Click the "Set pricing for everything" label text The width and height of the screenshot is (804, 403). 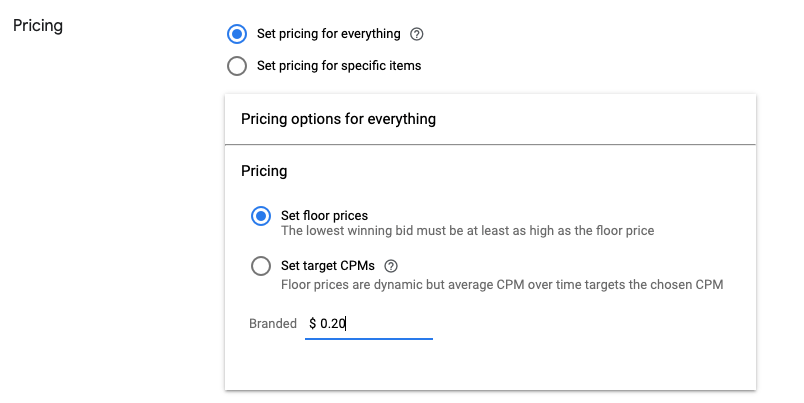(x=329, y=34)
